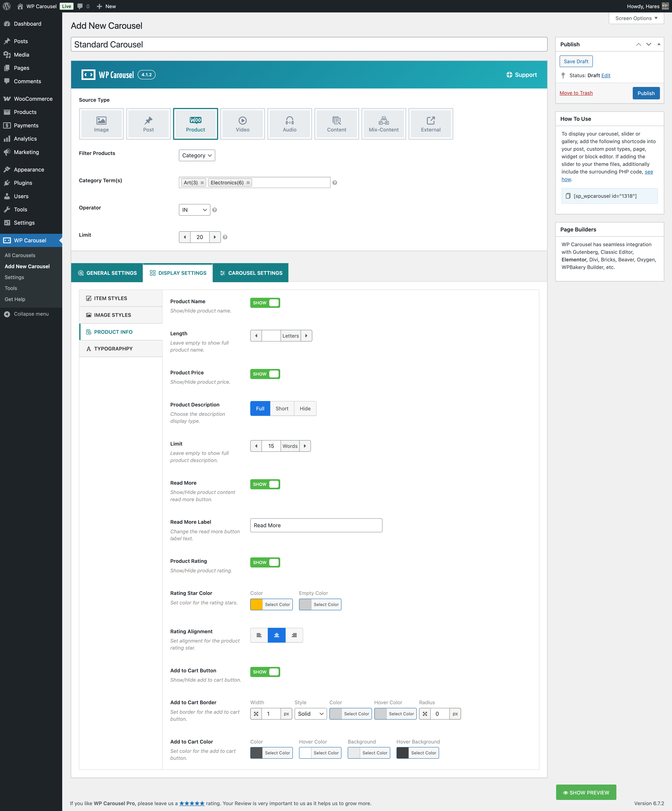Remove the Art(3) category tag
672x811 pixels.
point(202,183)
